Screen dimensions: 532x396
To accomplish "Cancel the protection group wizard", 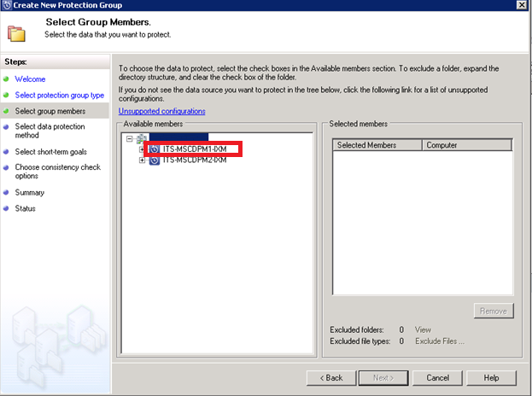I will click(x=438, y=378).
